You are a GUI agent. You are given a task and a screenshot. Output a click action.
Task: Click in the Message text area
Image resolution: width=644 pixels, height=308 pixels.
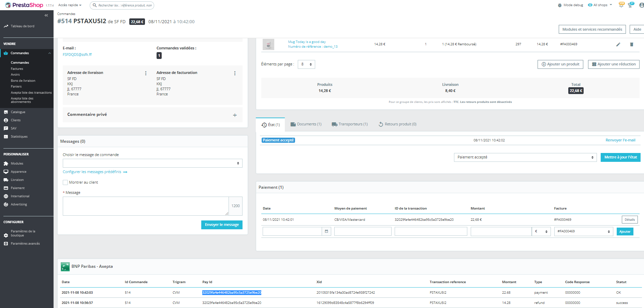146,206
